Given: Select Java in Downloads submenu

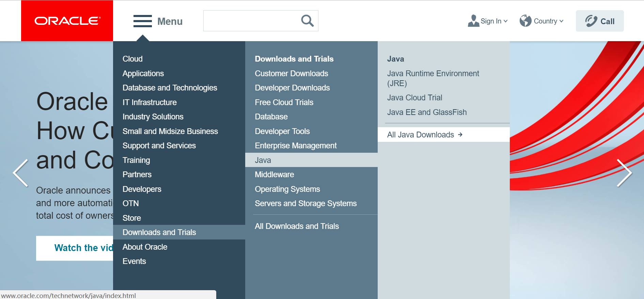Looking at the screenshot, I should pyautogui.click(x=311, y=160).
